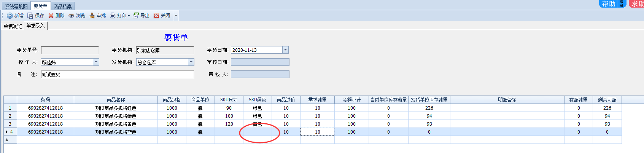This screenshot has height=153, width=644.
Task: Switch to the 单据浏览 sub-tab
Action: coord(13,26)
